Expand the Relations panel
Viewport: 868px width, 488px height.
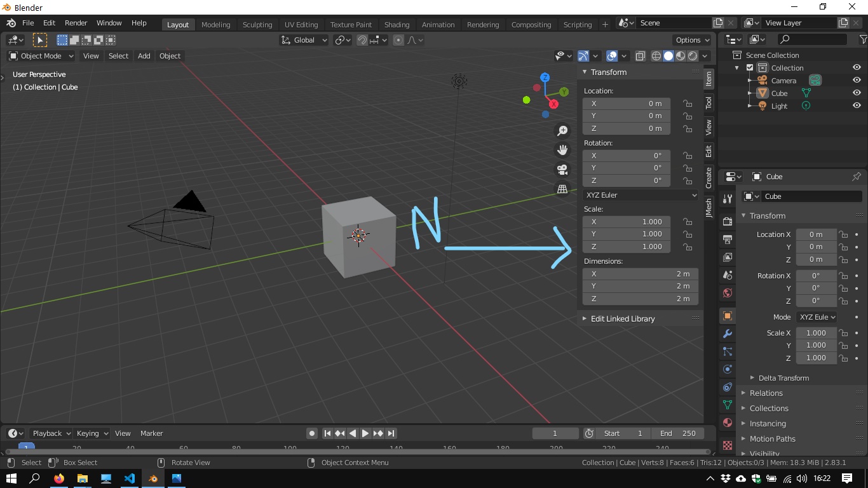(x=766, y=393)
